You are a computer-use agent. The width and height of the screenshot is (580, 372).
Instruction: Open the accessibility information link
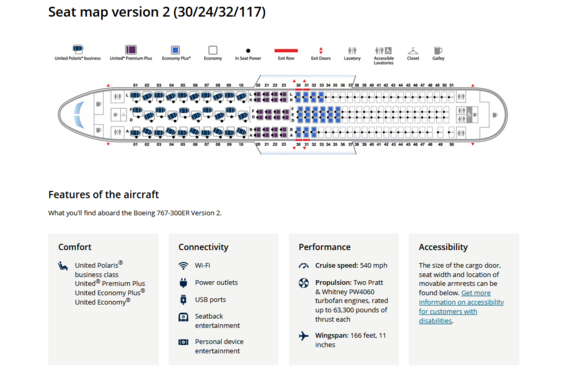[461, 307]
